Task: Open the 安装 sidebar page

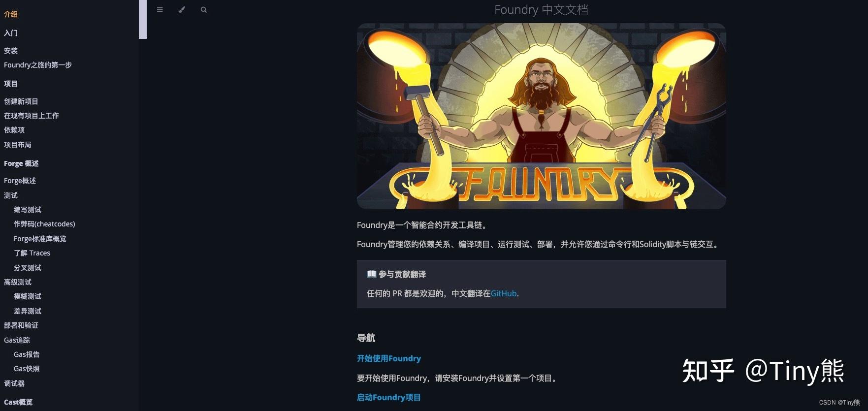Action: [11, 51]
